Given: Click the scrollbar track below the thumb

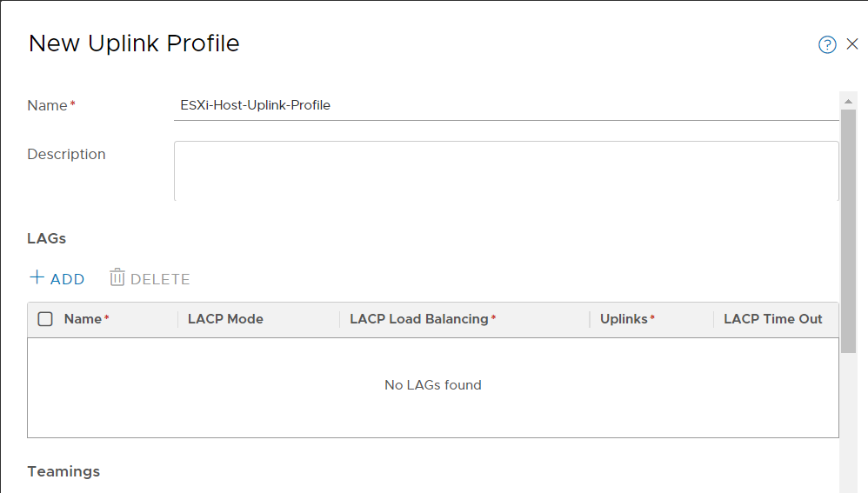Looking at the screenshot, I should 848,423.
